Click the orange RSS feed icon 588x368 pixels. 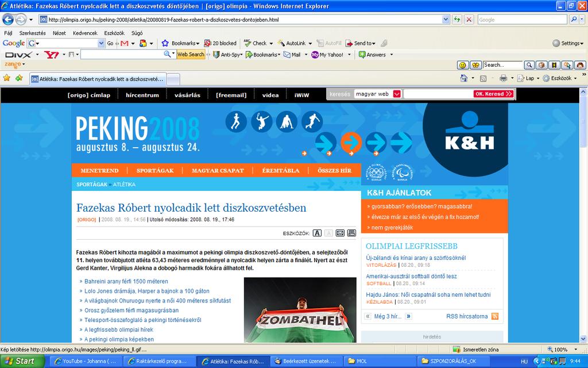click(495, 316)
